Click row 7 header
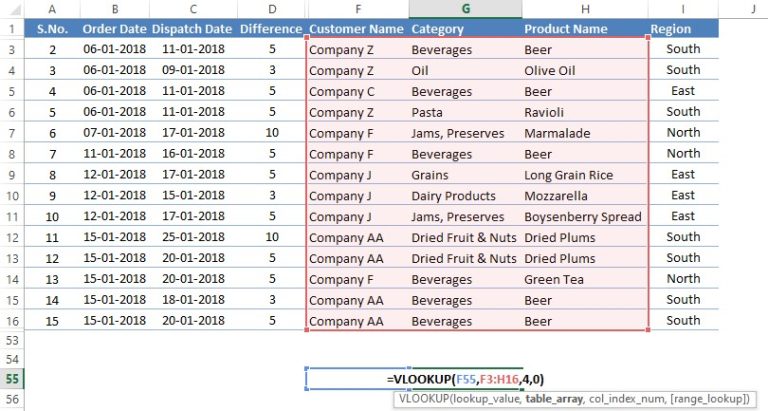This screenshot has width=768, height=411. [x=12, y=133]
